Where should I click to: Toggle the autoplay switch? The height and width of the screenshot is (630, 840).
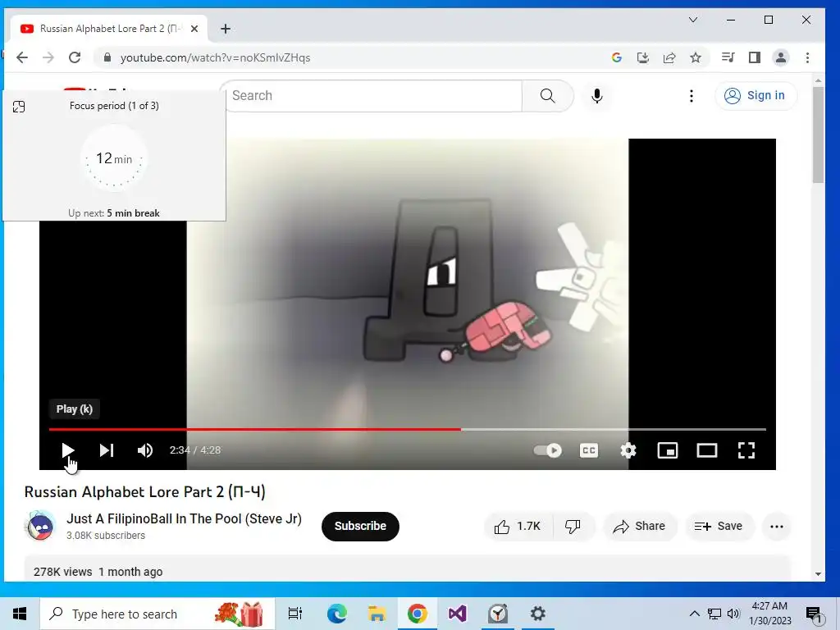click(x=547, y=450)
